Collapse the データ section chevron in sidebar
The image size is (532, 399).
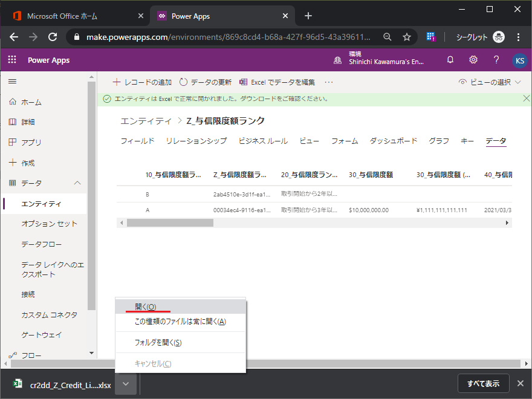click(x=77, y=183)
